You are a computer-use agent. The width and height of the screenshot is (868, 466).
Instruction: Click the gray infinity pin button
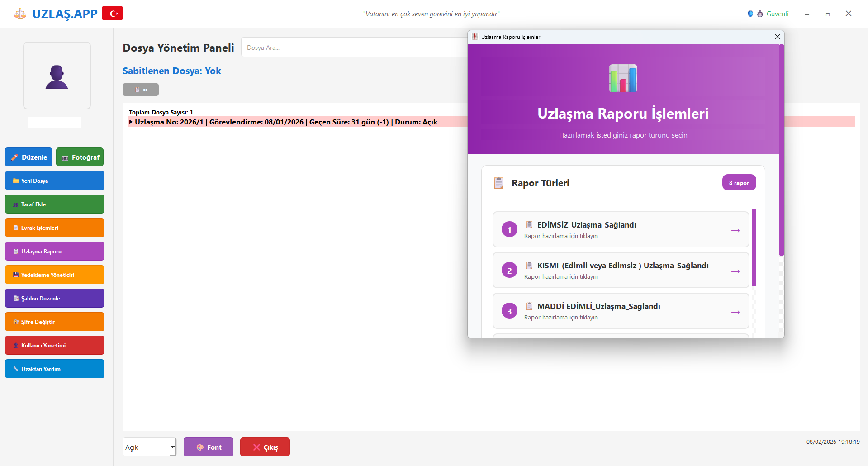(x=141, y=90)
